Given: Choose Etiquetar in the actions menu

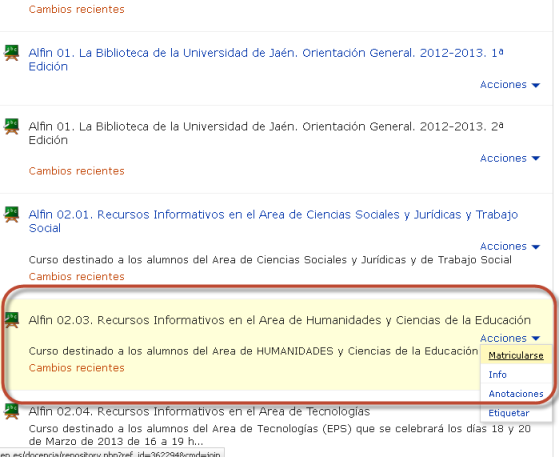Looking at the screenshot, I should click(x=509, y=413).
